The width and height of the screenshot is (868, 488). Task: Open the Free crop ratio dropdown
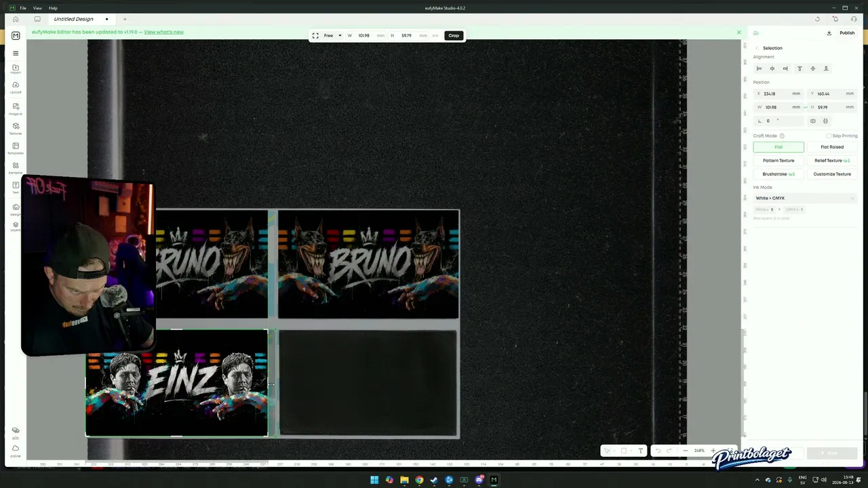coord(332,35)
